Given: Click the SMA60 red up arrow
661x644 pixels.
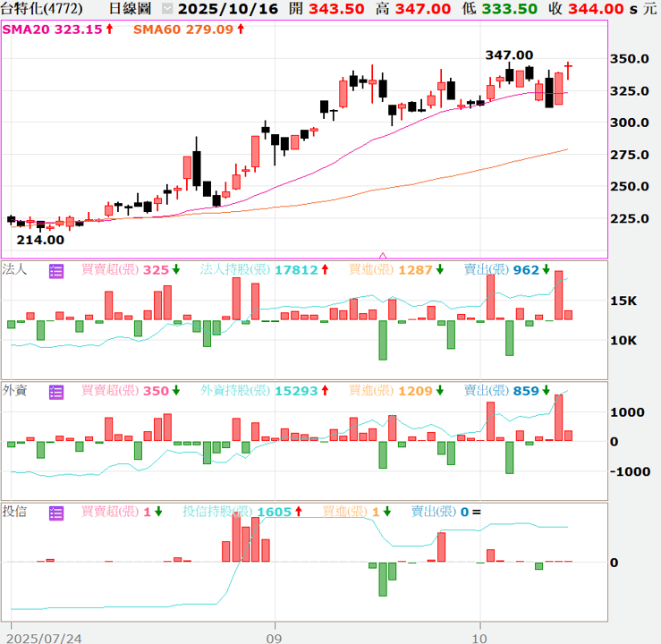Looking at the screenshot, I should 241,30.
